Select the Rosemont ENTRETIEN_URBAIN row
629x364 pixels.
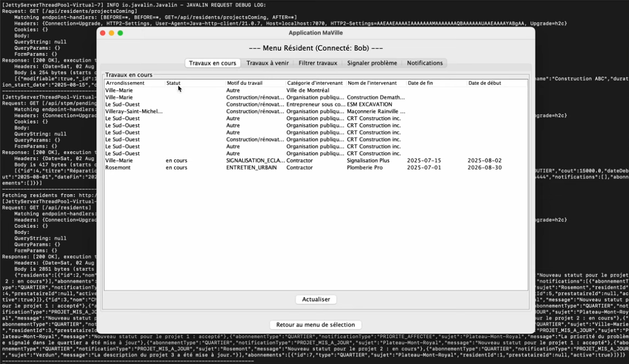click(316, 168)
